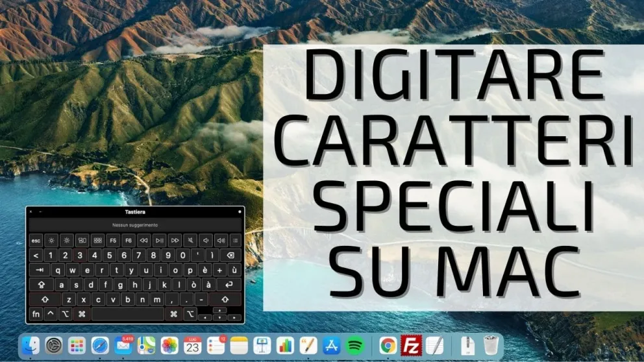
Task: Click the F5 key
Action: 113,241
